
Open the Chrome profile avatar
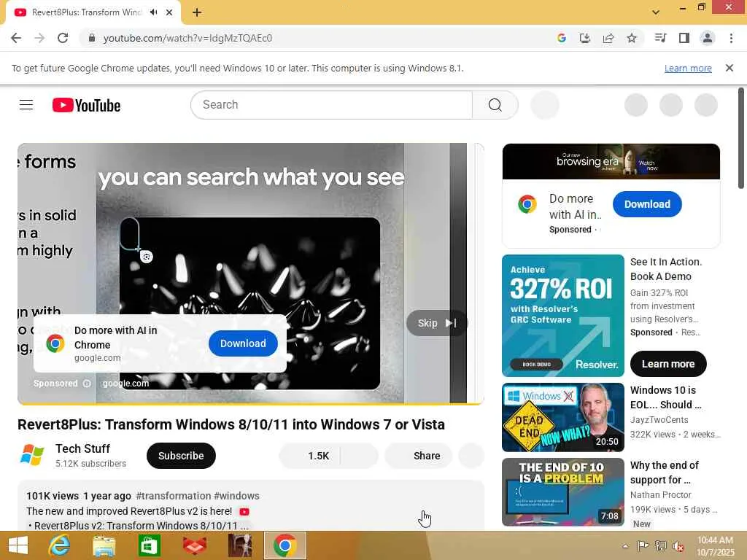pyautogui.click(x=708, y=38)
